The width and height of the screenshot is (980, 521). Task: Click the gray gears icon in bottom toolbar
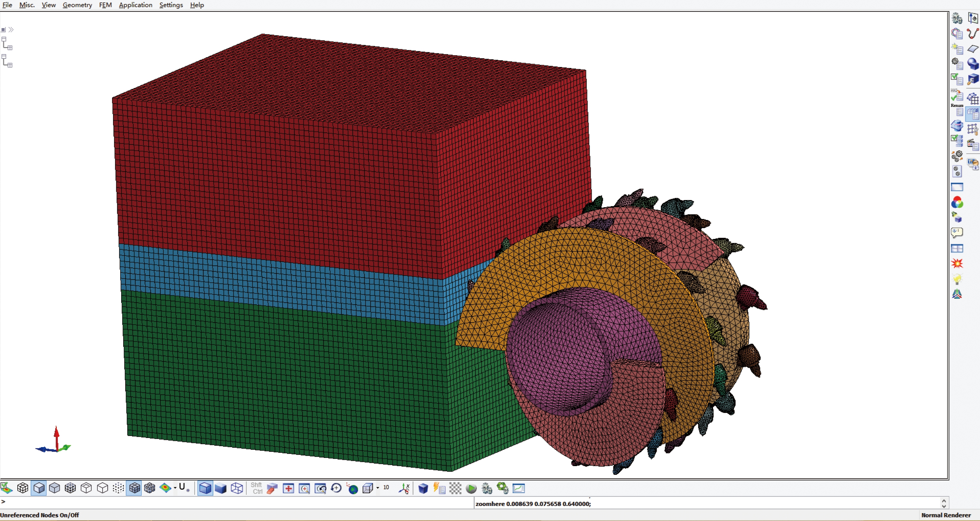(487, 488)
